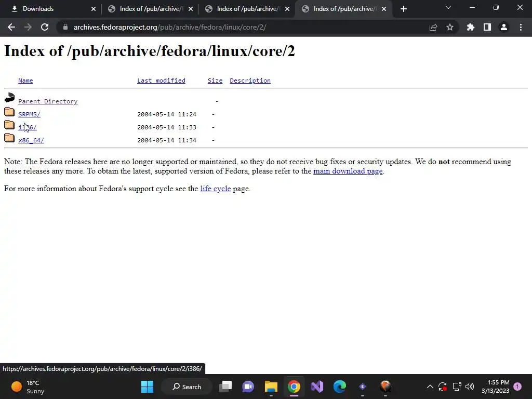Screen dimensions: 532x399
Task: Switch to the Downloads tab
Action: pyautogui.click(x=51, y=9)
